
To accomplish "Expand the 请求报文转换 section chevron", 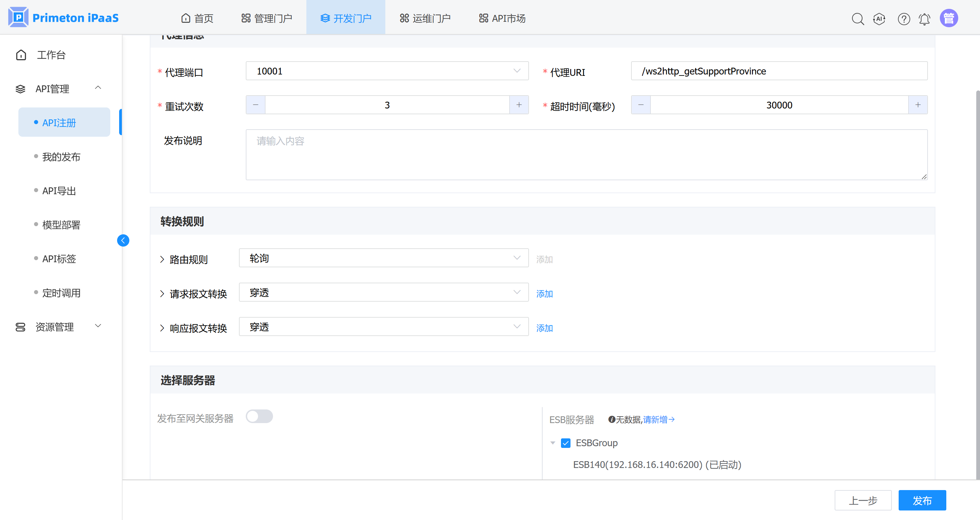I will [162, 294].
